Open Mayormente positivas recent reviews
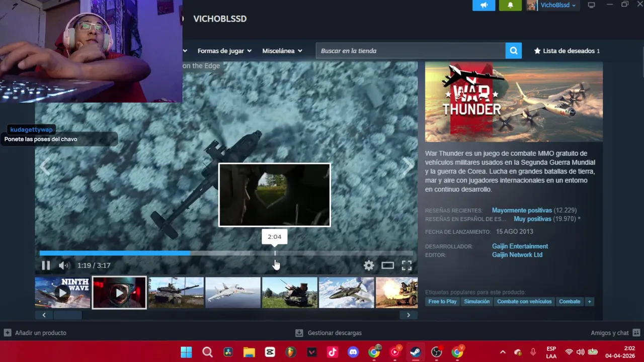 point(522,210)
